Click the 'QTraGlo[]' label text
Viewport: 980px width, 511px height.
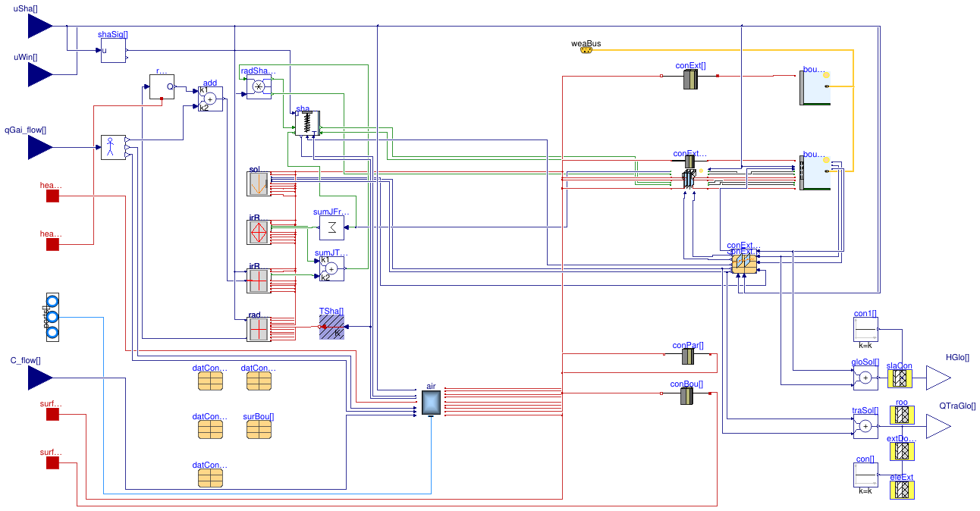(957, 406)
